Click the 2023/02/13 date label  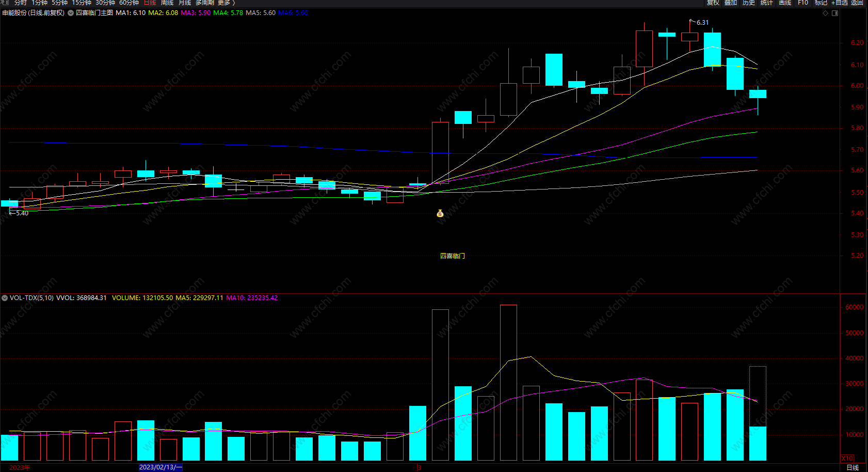coord(160,467)
